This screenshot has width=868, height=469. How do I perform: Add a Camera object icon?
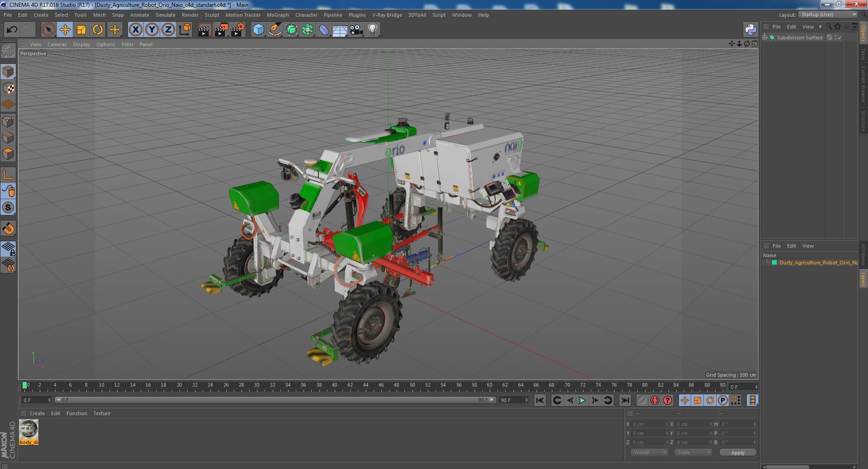[x=356, y=30]
